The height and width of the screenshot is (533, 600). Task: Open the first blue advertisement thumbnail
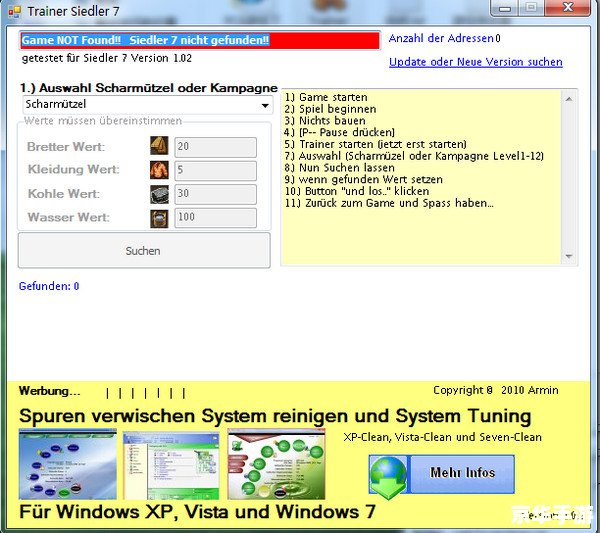click(x=68, y=464)
